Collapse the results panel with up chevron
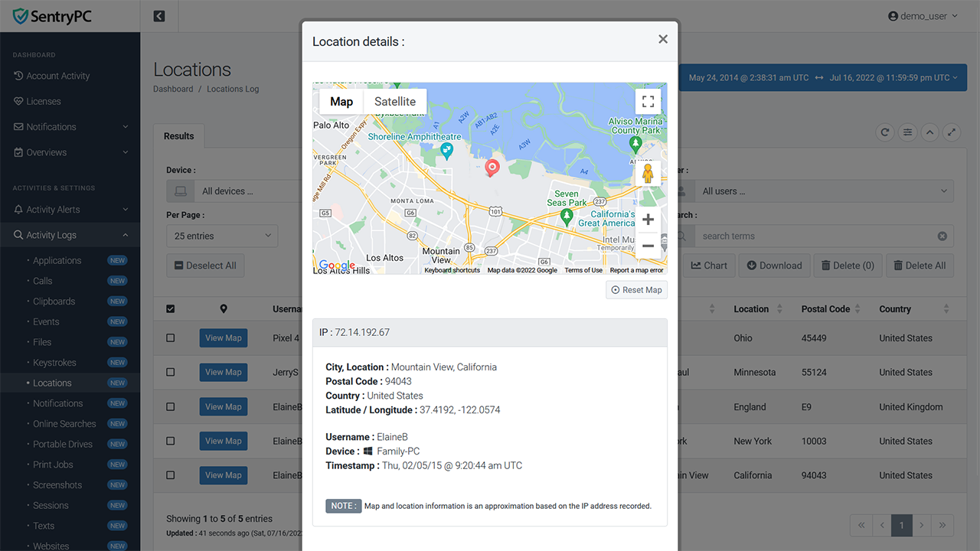 (x=929, y=132)
